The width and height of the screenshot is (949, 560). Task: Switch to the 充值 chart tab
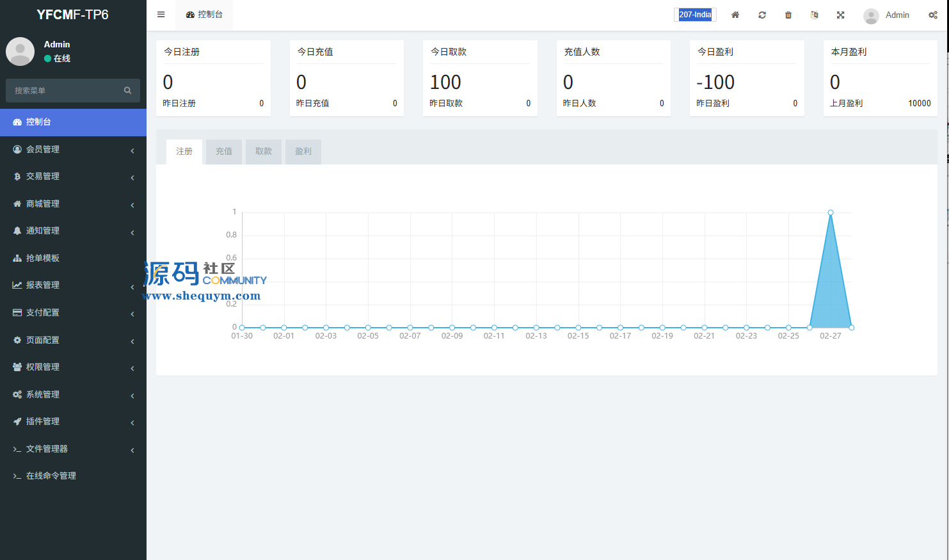pos(224,152)
